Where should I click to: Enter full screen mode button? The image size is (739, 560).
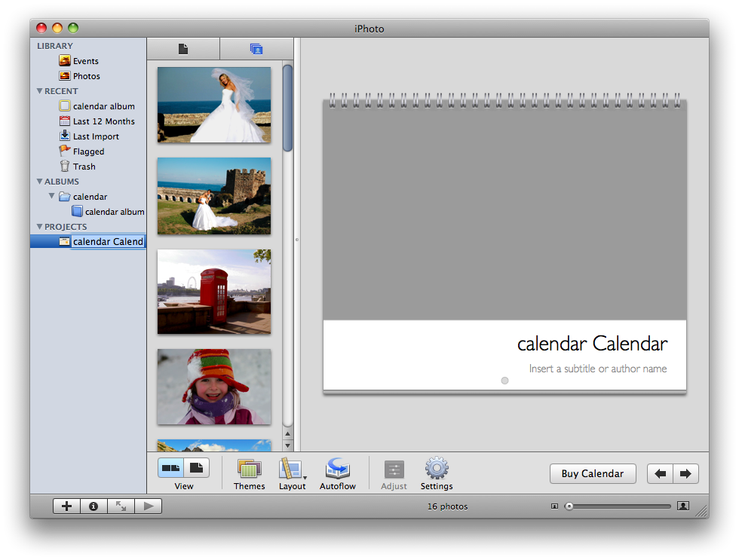coord(121,506)
